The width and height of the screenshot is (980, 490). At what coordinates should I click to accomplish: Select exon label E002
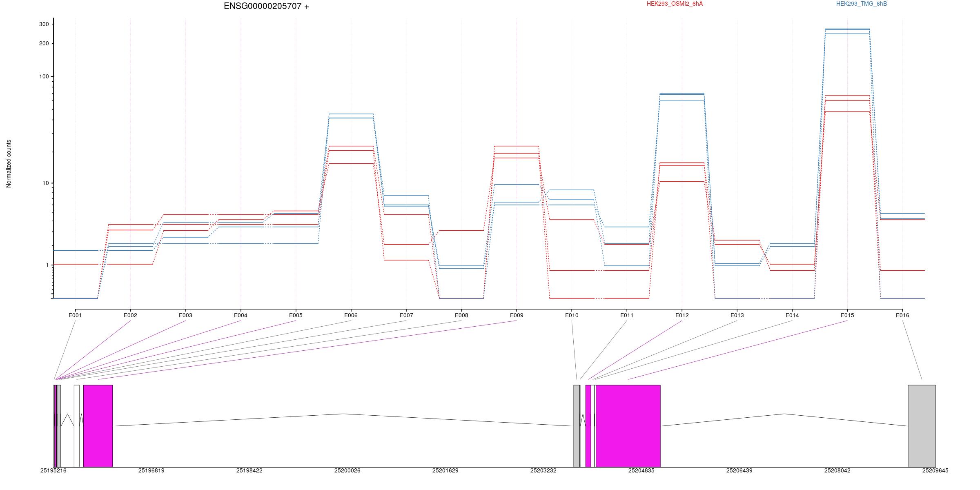[130, 315]
